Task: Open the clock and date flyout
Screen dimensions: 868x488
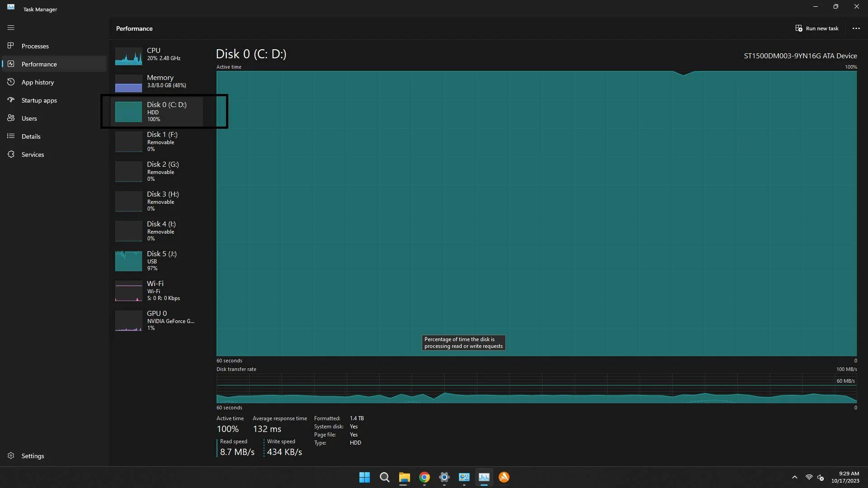Action: point(845,477)
